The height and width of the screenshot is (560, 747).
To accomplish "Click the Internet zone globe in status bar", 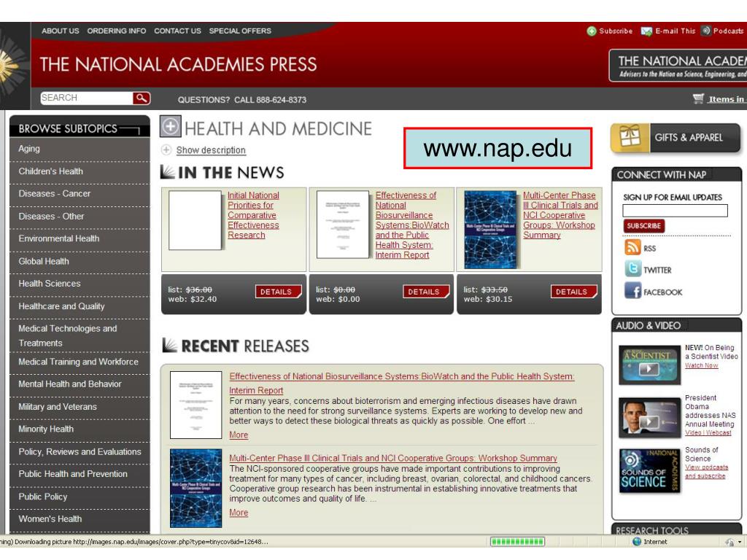I will coord(637,542).
